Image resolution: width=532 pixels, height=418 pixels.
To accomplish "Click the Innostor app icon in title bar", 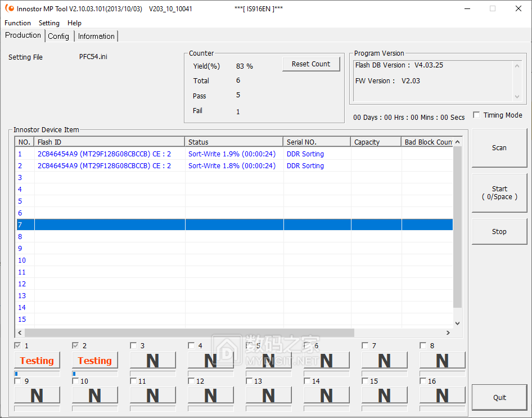I will (9, 8).
